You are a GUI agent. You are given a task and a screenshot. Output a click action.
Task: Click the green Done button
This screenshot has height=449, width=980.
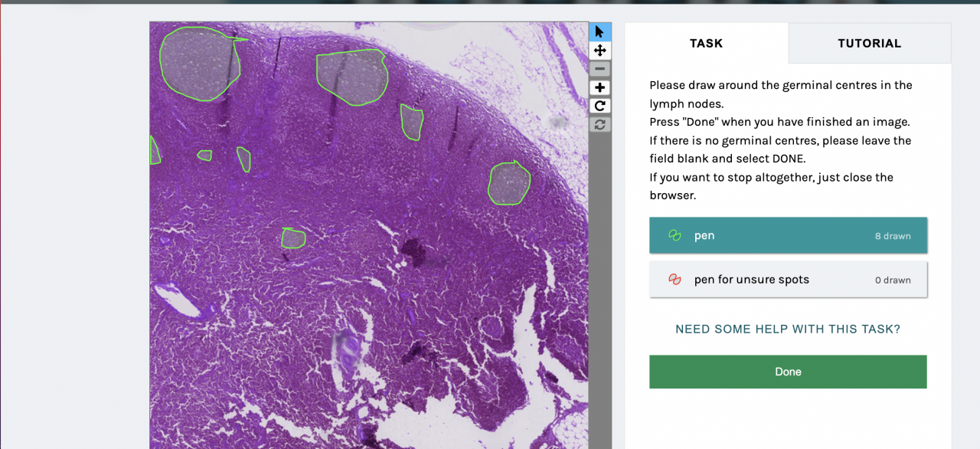tap(788, 372)
